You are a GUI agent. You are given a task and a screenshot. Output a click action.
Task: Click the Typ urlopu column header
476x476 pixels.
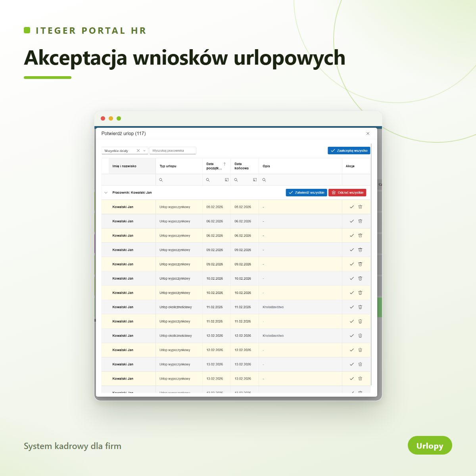click(x=179, y=166)
